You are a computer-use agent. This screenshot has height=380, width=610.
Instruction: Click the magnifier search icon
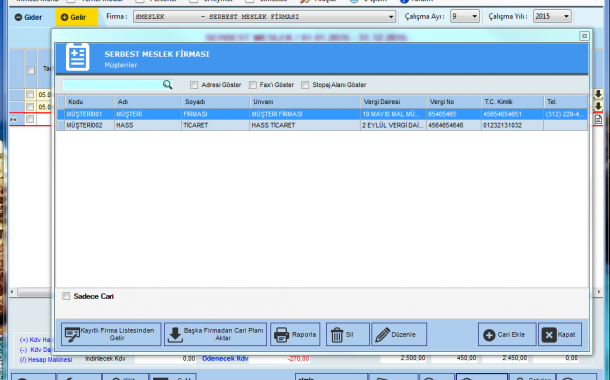click(167, 85)
